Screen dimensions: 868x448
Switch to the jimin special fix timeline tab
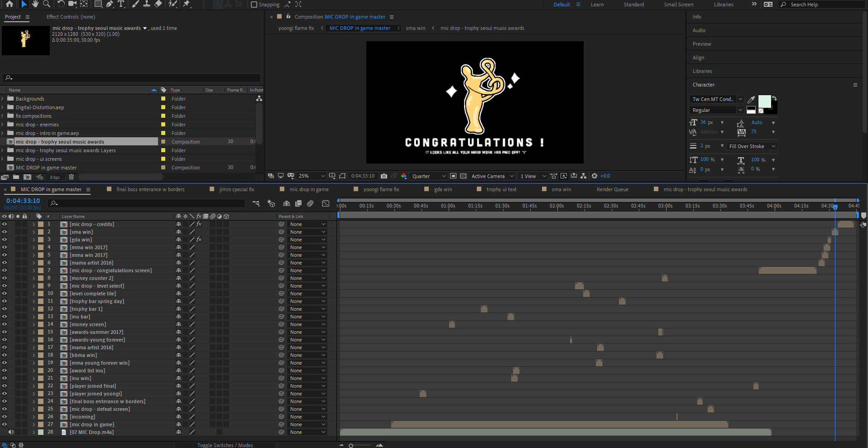(237, 189)
